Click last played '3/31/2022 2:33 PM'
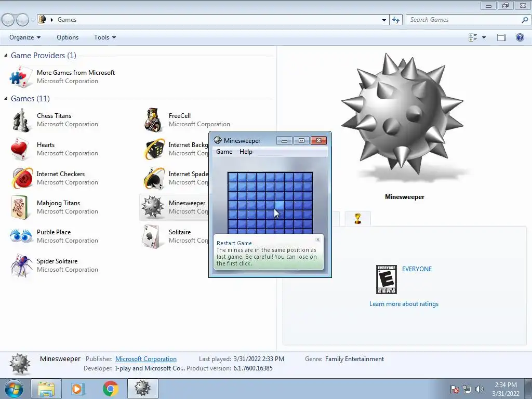Screen dimensions: 532x399 pos(259,359)
